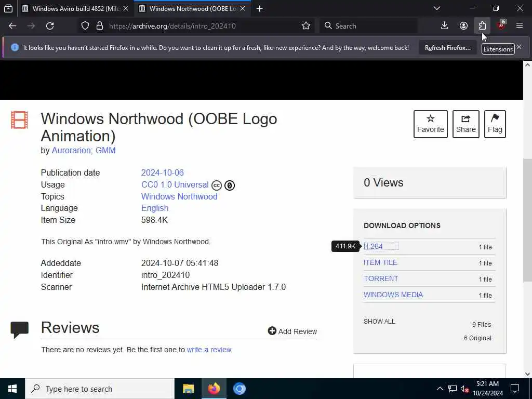Download the H.264 file
Image resolution: width=532 pixels, height=399 pixels.
pos(373,246)
